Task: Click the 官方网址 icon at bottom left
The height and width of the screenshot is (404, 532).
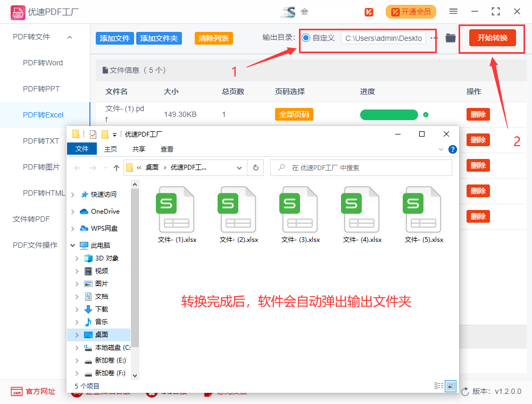Action: click(18, 391)
